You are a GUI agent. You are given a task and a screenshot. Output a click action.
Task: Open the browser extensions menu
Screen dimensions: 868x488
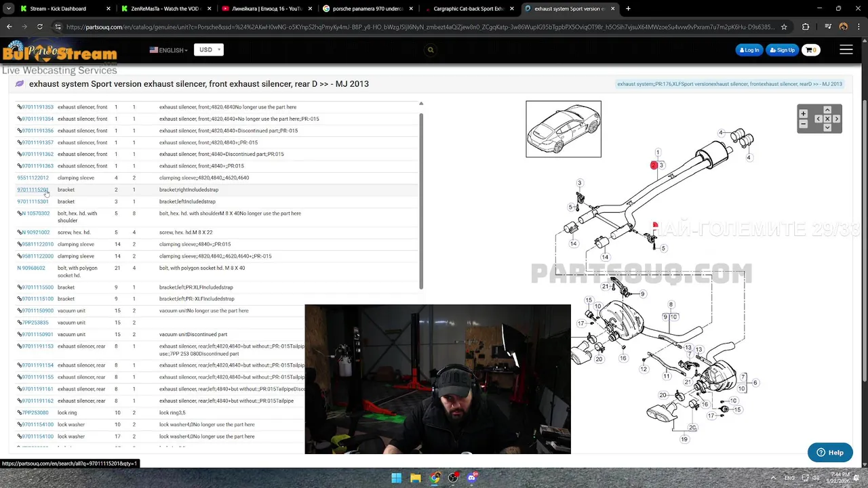point(806,26)
